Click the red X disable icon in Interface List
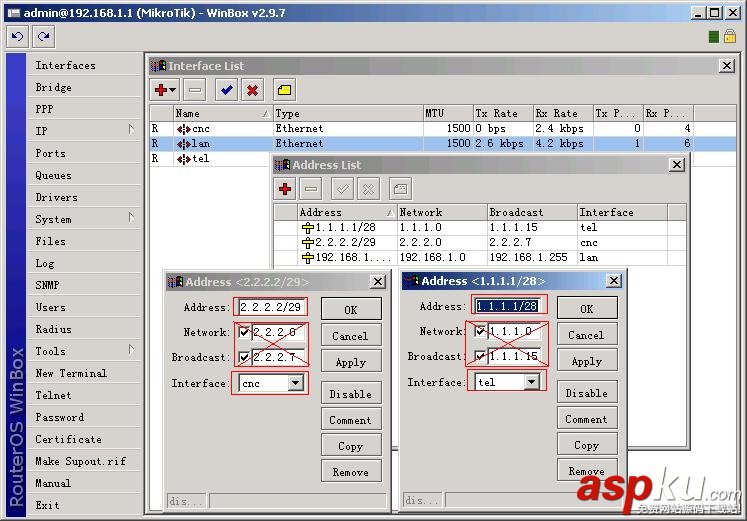The image size is (747, 521). (252, 90)
